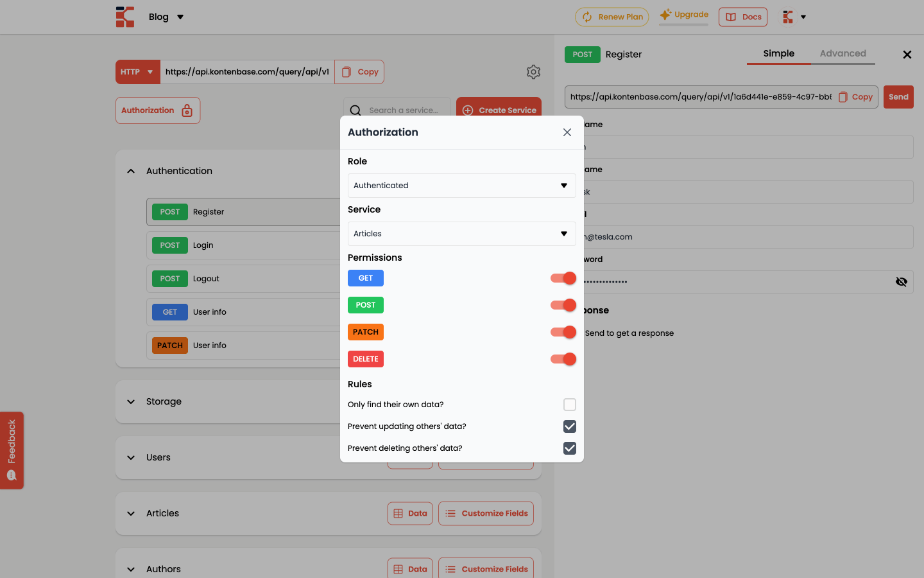Click the Authorization padlock button
The width and height of the screenshot is (924, 578).
[x=158, y=110]
